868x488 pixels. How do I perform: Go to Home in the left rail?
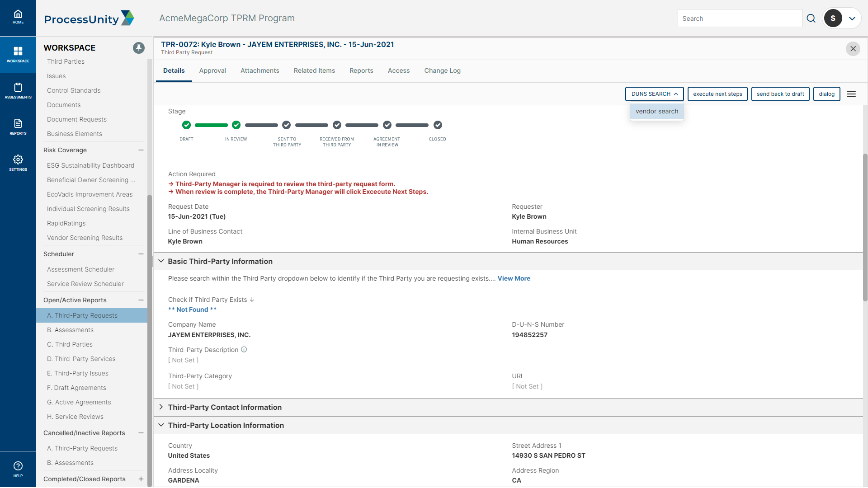pos(18,17)
